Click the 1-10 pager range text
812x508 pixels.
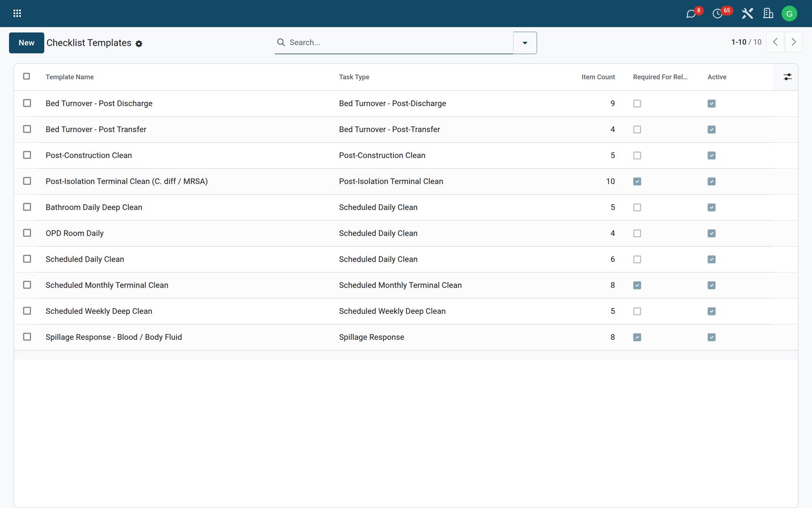tap(739, 42)
